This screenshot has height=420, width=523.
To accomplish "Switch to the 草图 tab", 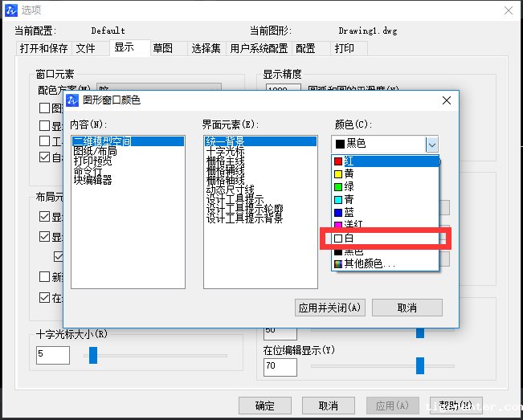I will [x=163, y=48].
